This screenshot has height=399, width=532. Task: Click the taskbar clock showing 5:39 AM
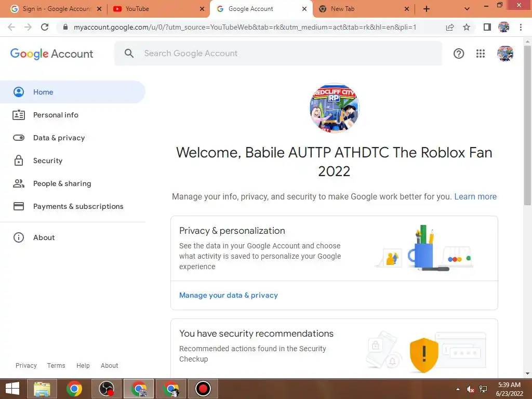(509, 389)
